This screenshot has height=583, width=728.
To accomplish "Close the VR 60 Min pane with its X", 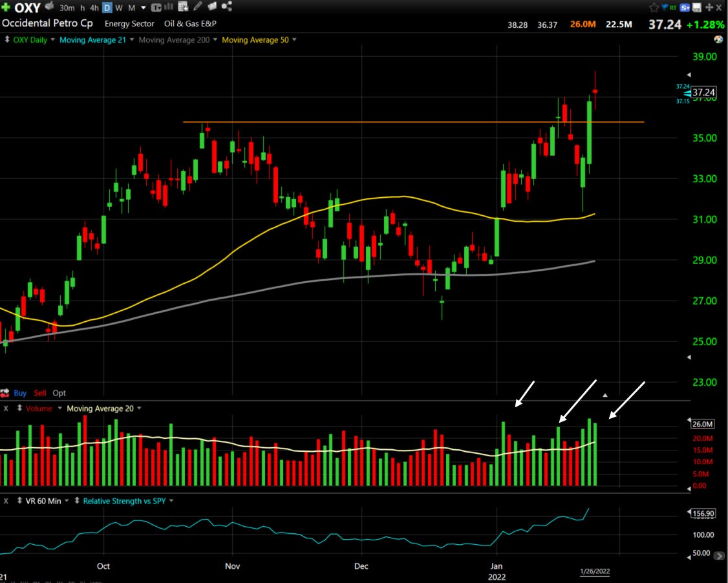I will click(6, 502).
